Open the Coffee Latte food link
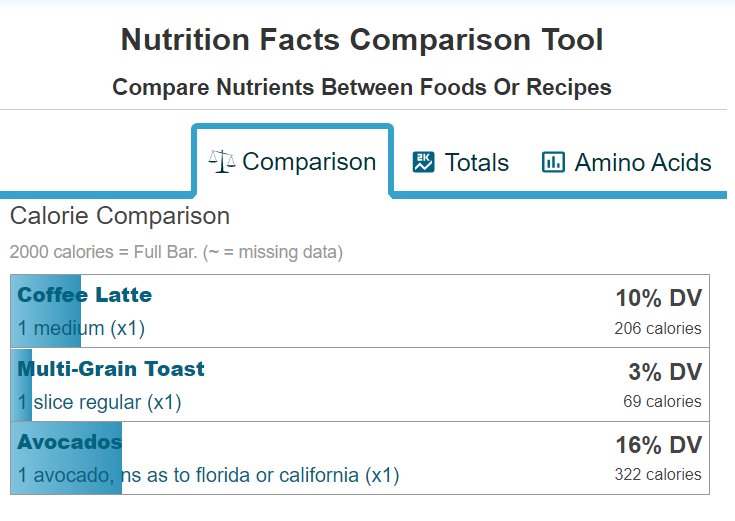735x521 pixels. [85, 295]
